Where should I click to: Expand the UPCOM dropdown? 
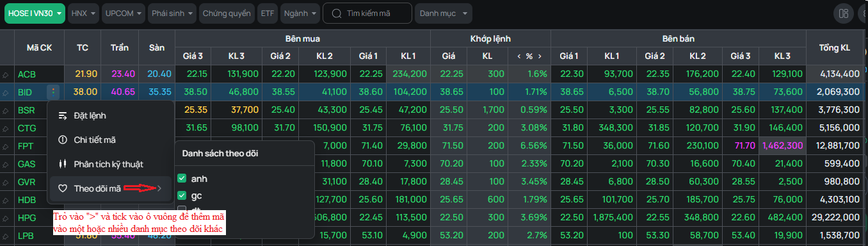click(x=124, y=13)
